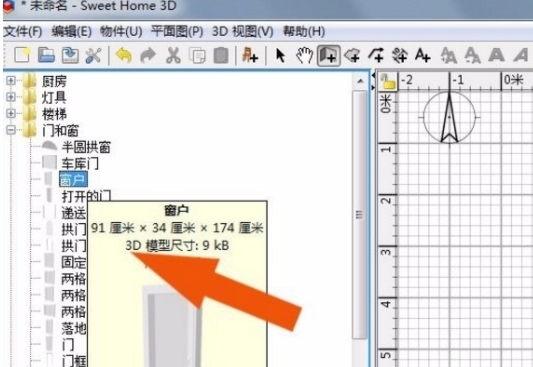The image size is (533, 367).
Task: Open the 物件(U) menu
Action: [x=121, y=32]
